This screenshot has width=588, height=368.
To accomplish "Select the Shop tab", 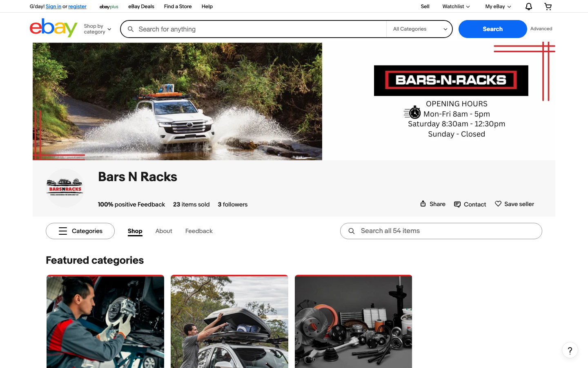I will click(x=135, y=231).
